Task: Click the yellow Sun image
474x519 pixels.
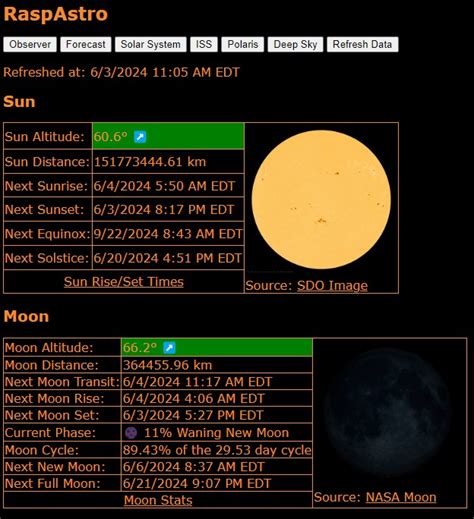Action: click(321, 199)
